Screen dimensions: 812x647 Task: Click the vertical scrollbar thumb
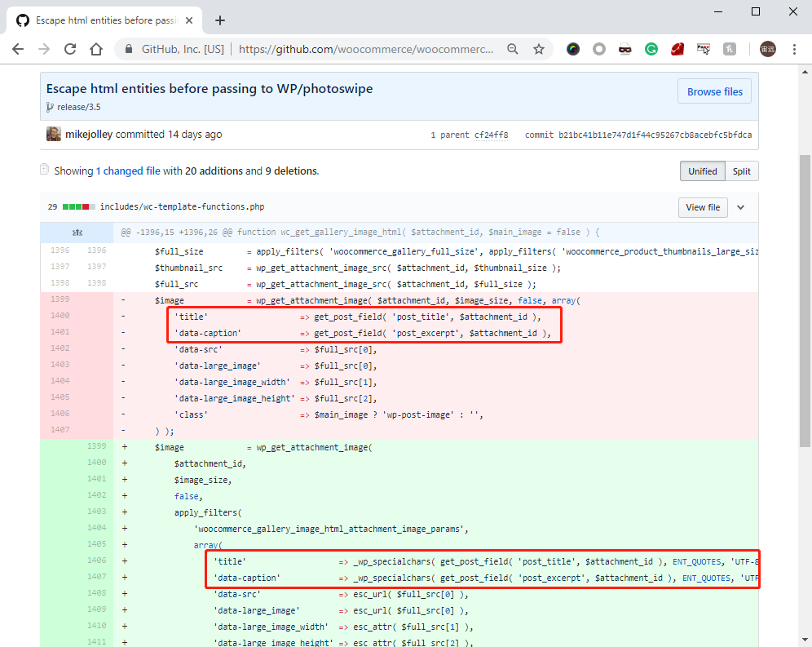(805, 301)
